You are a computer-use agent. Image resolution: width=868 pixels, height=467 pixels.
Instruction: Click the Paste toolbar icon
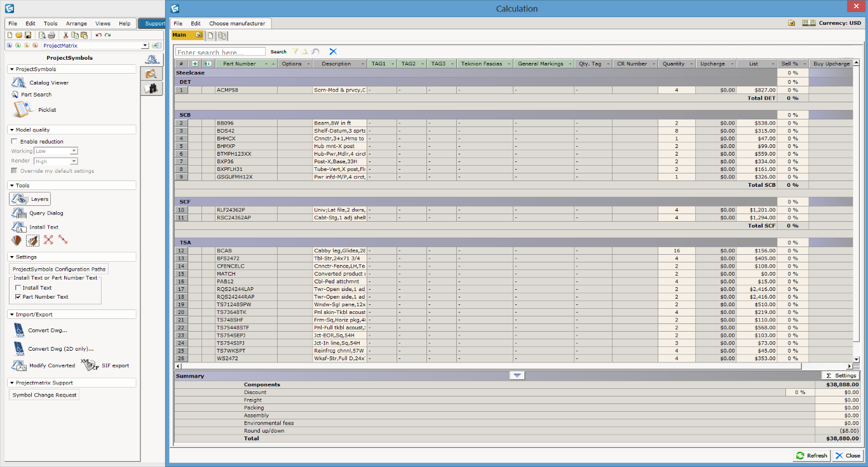(83, 35)
